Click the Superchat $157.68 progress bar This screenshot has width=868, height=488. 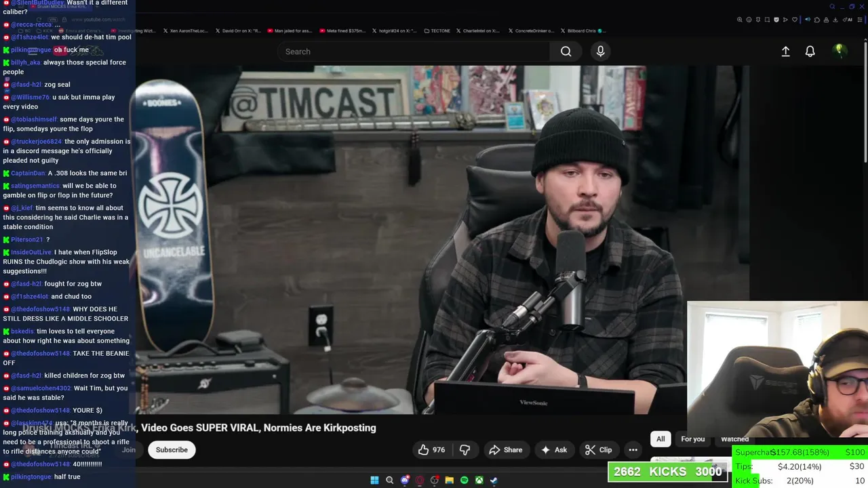point(801,452)
